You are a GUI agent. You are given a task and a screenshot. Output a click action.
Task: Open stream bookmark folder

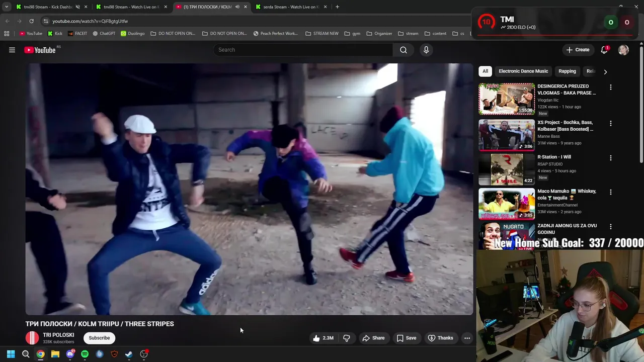coord(408,34)
